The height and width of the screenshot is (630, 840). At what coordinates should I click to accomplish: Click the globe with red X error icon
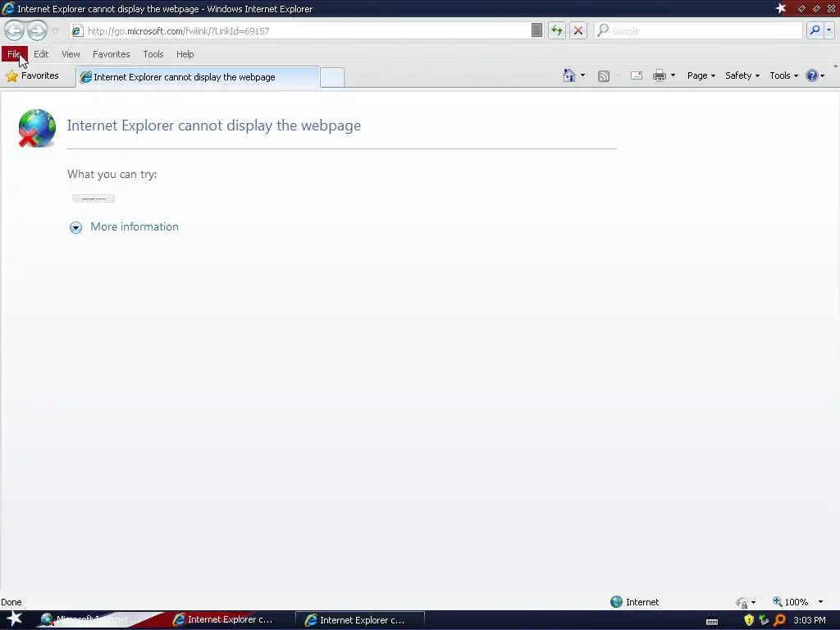37,128
